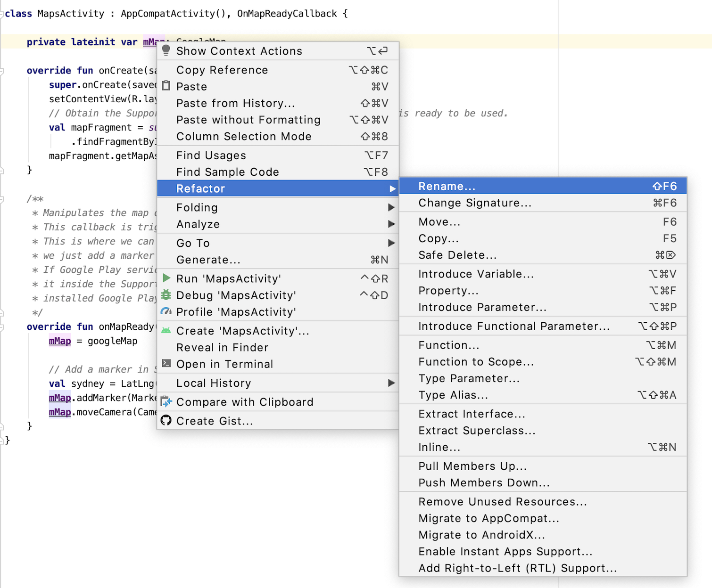Click the Android Create 'MapsActivity' icon

click(x=166, y=331)
